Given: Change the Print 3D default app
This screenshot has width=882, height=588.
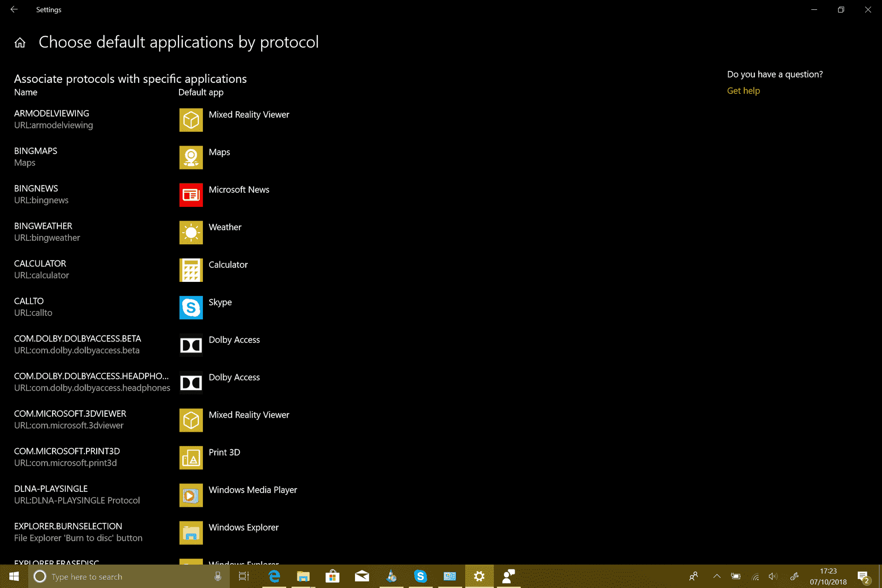Looking at the screenshot, I should [x=224, y=452].
